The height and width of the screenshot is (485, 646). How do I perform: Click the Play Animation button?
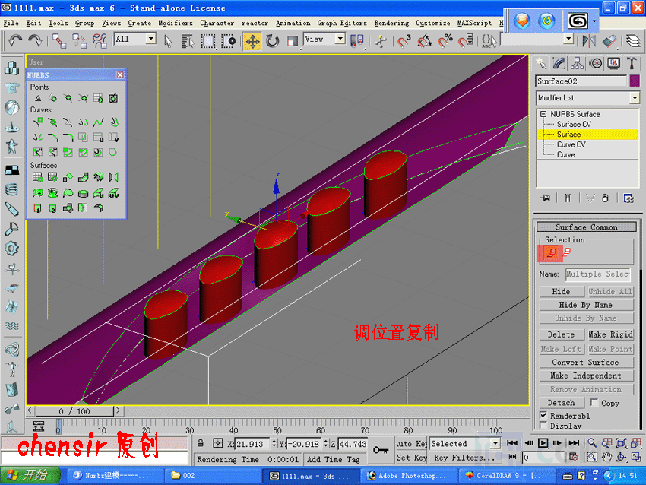[x=543, y=443]
